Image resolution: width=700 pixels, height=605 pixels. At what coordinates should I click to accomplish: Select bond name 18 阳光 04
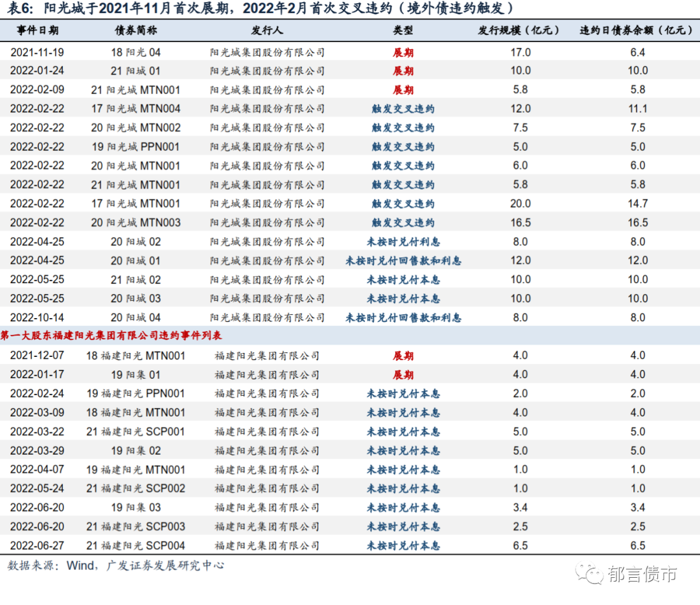(135, 52)
